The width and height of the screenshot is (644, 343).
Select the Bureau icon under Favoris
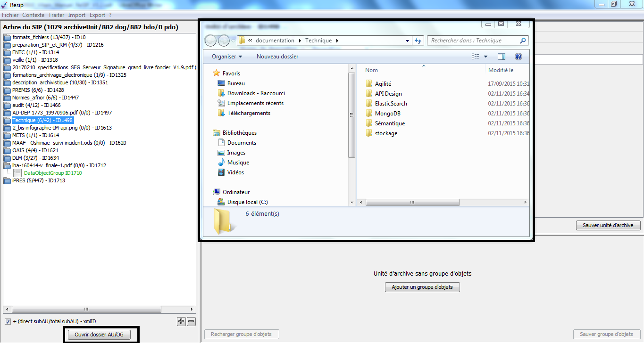point(221,83)
